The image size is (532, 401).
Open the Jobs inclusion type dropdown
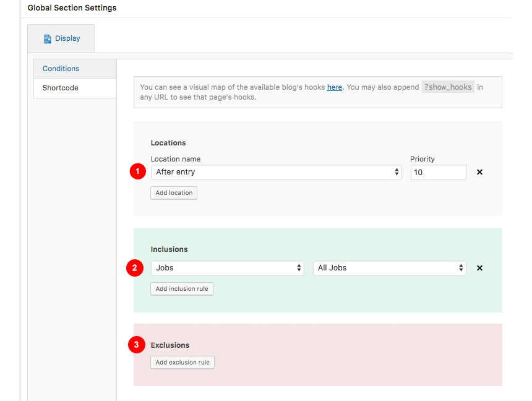pyautogui.click(x=227, y=268)
